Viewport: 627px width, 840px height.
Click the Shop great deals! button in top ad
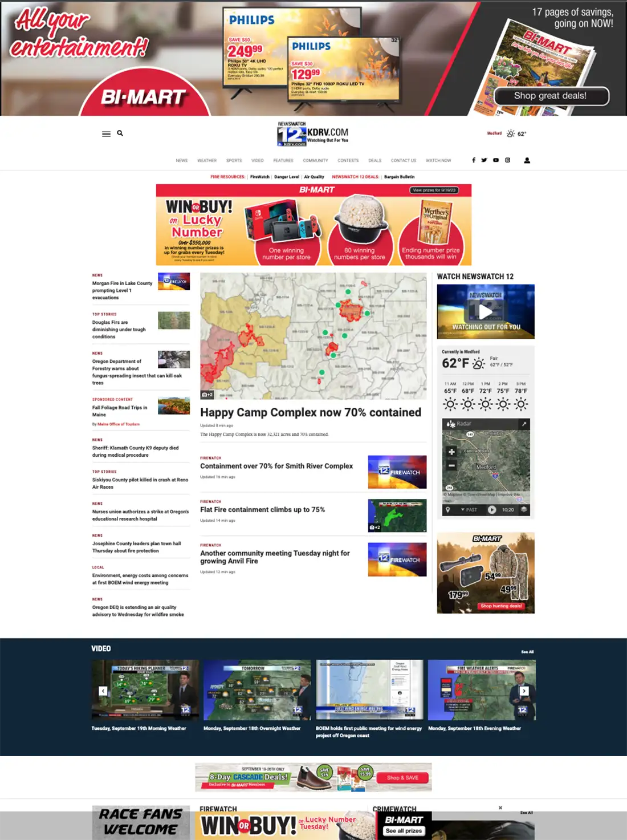coord(551,96)
